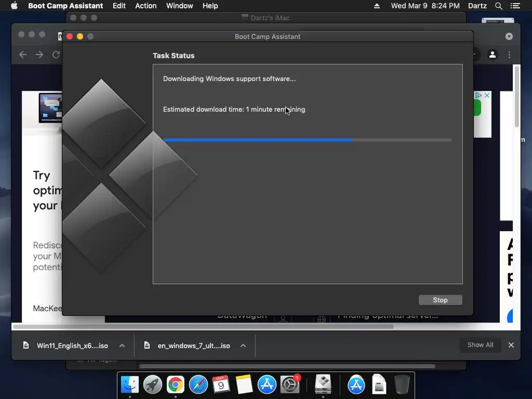Open the Window menu
Viewport: 532px width, 399px height.
179,6
